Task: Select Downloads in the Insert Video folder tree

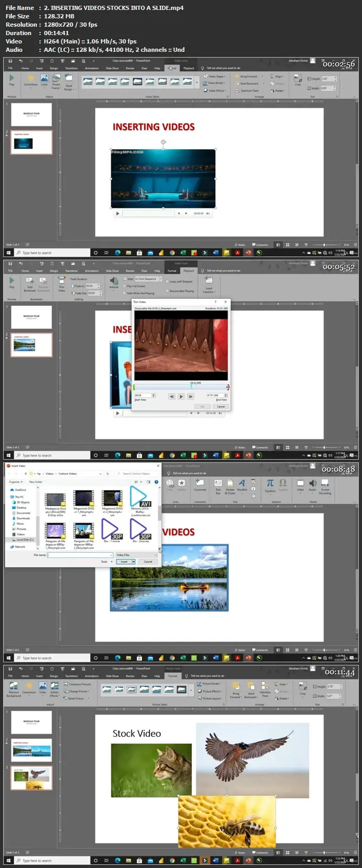Action: (23, 518)
